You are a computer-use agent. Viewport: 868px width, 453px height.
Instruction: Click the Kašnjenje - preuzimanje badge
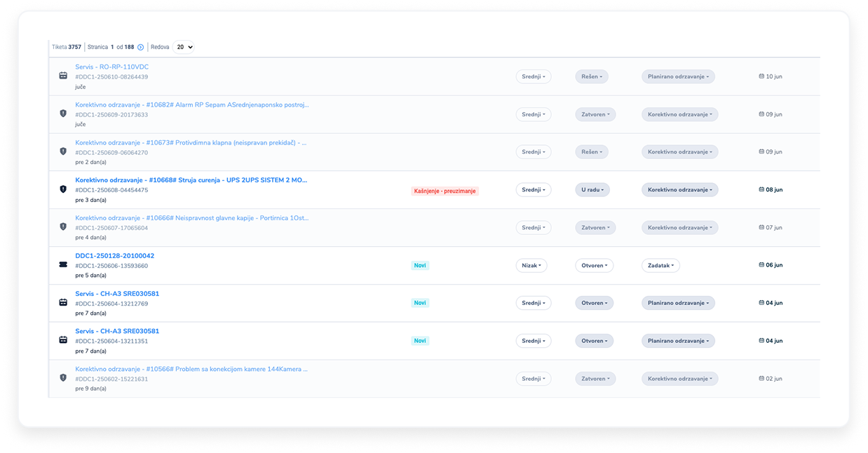(445, 191)
